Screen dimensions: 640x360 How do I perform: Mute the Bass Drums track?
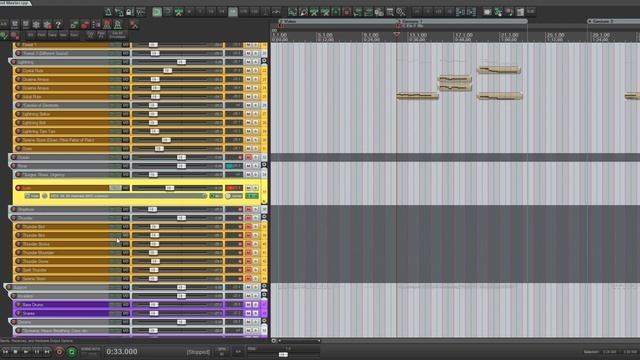point(248,305)
